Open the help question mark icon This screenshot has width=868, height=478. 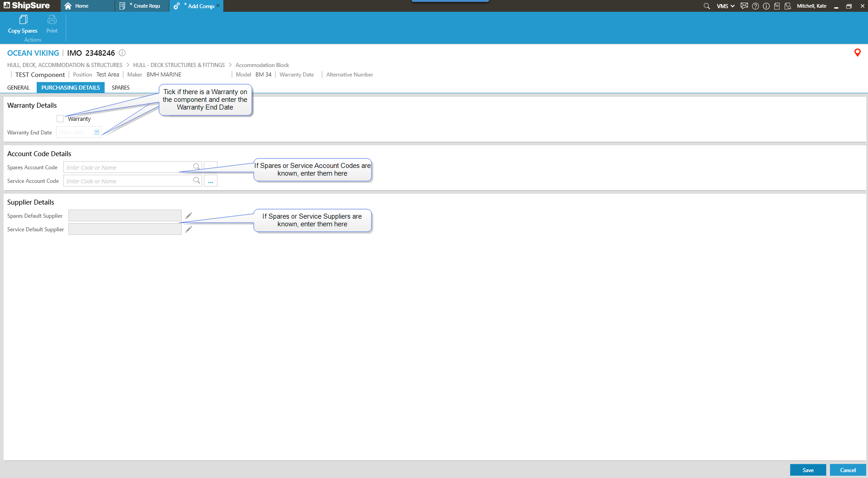pos(755,6)
